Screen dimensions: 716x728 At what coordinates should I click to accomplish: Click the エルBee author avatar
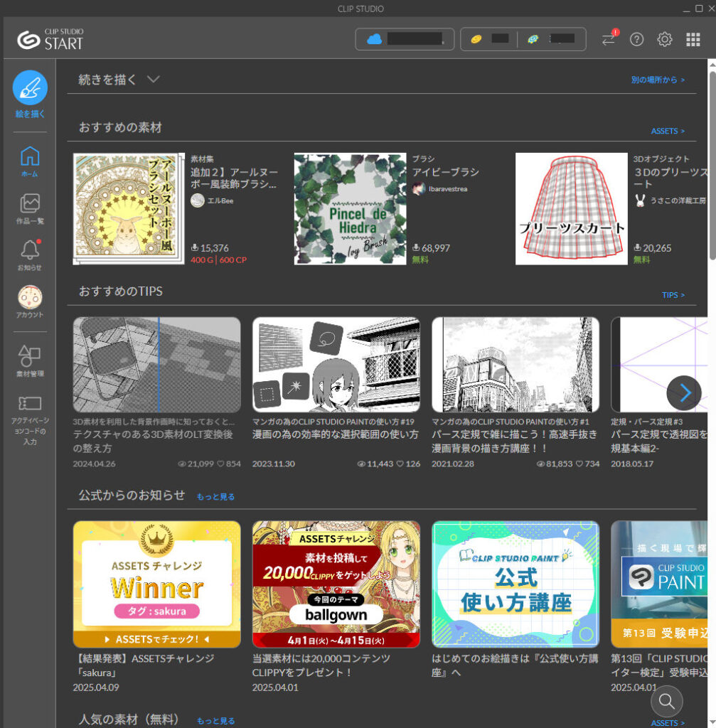click(198, 200)
